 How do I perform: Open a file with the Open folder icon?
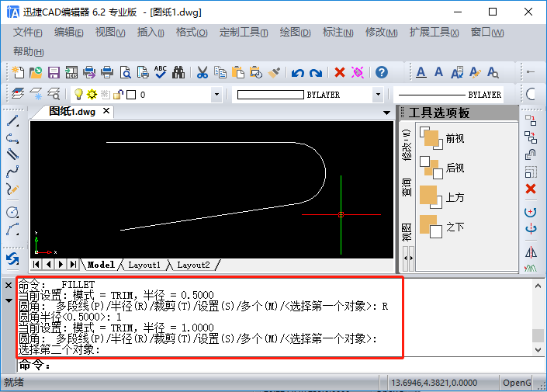pos(36,72)
